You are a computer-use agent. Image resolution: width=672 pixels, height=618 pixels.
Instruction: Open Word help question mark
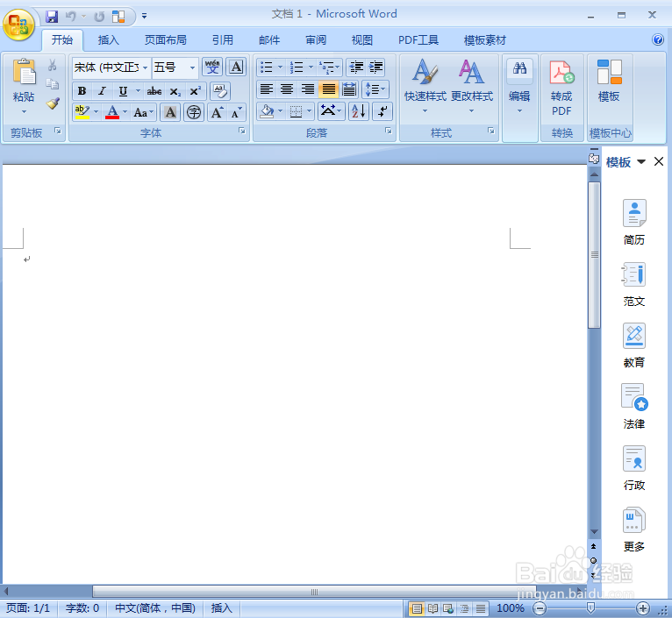[657, 39]
